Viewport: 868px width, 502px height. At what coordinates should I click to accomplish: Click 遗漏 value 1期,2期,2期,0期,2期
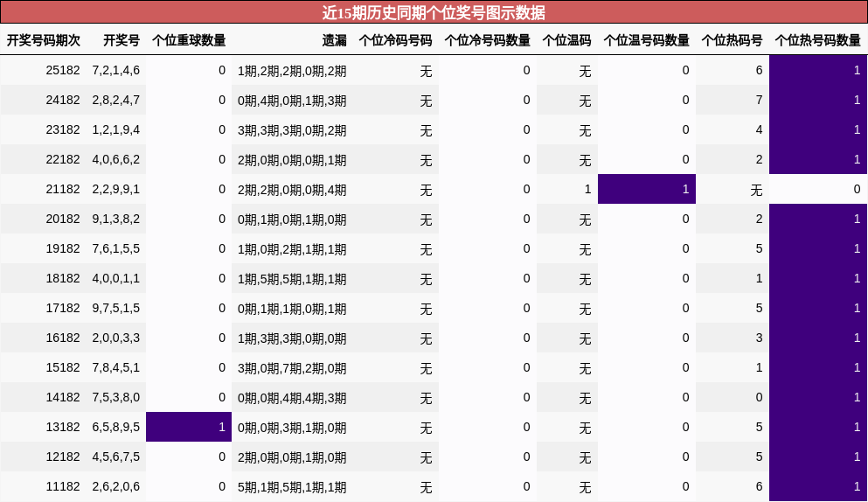click(x=292, y=71)
